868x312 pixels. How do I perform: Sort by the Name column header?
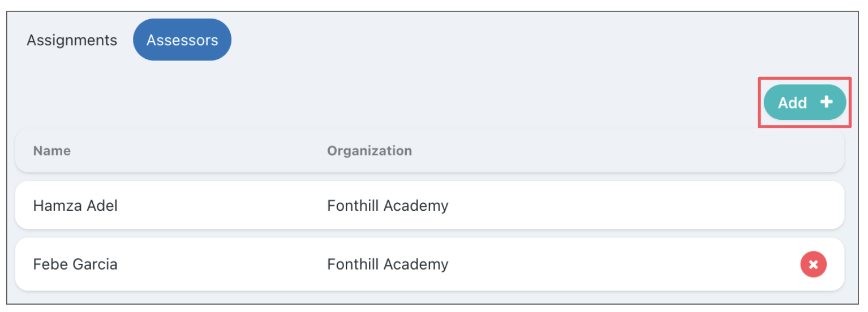click(52, 151)
